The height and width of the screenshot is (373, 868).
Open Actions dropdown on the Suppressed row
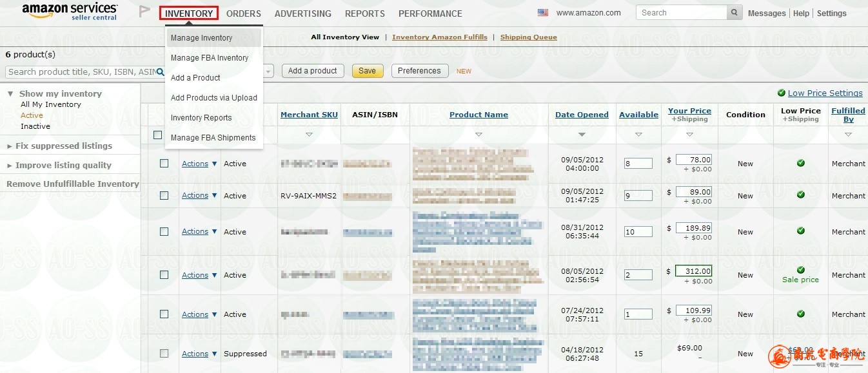(199, 354)
